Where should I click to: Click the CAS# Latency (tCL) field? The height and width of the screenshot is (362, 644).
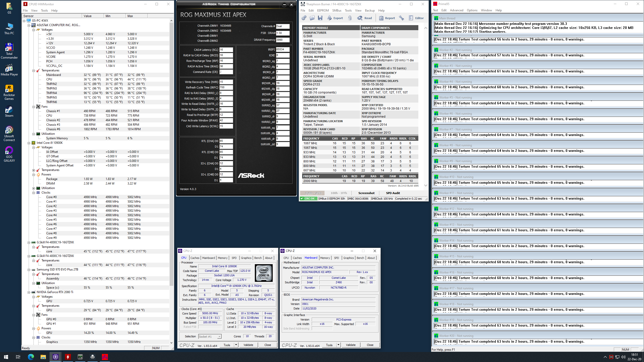[226, 50]
